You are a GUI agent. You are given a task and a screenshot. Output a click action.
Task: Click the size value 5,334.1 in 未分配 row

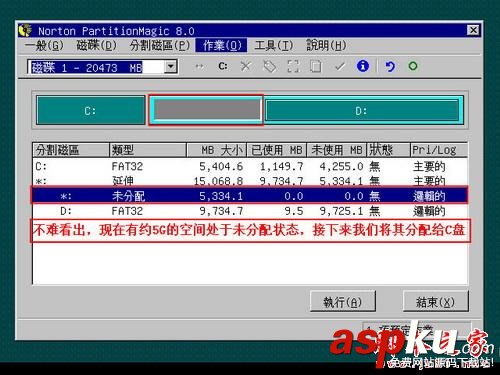[x=221, y=196]
